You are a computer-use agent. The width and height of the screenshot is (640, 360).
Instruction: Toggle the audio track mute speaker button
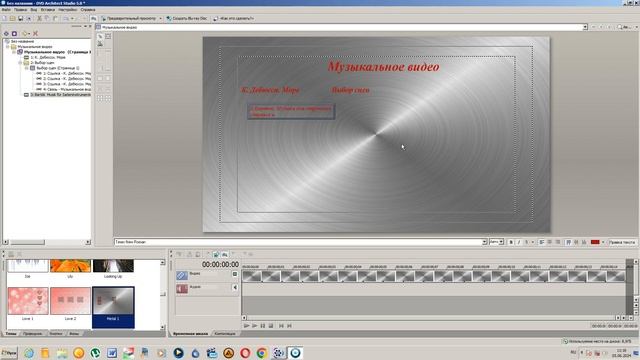click(235, 288)
